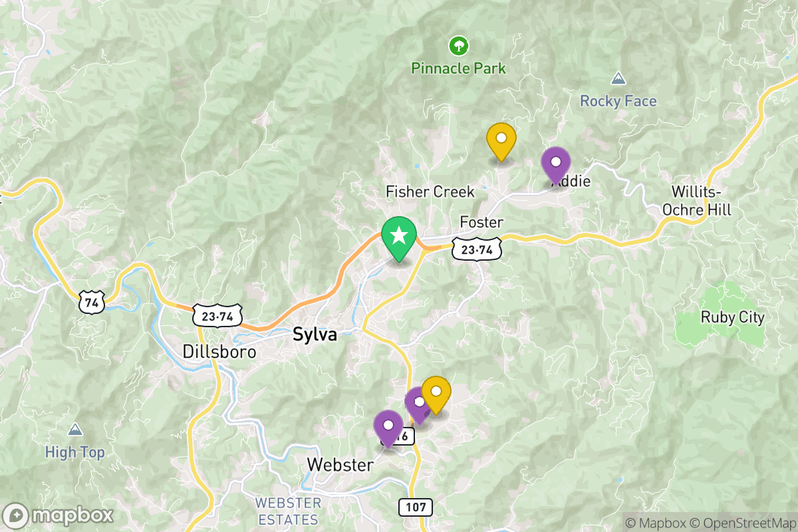Click the 23-74 shield near Foster
The height and width of the screenshot is (532, 798).
click(476, 250)
